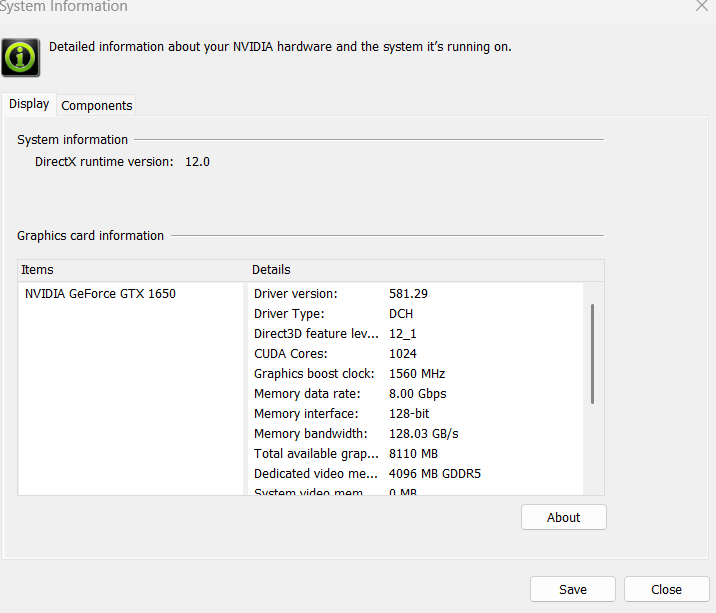Click the Dedicated video memory label
Screen dimensions: 716x613
[316, 474]
